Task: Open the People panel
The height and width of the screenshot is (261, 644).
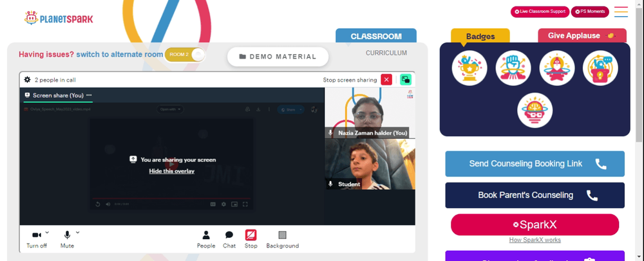Action: point(206,239)
